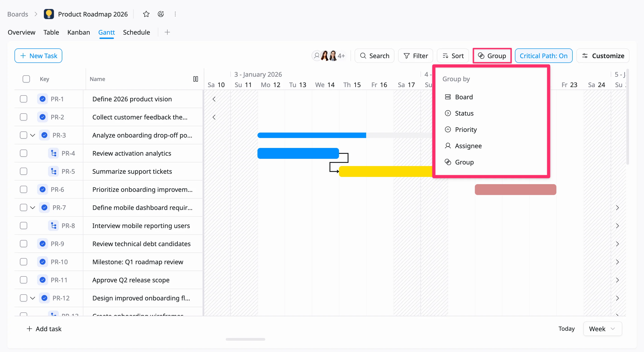The width and height of the screenshot is (644, 352).
Task: Collapse PR-3 subtasks chevron
Action: pyautogui.click(x=33, y=135)
